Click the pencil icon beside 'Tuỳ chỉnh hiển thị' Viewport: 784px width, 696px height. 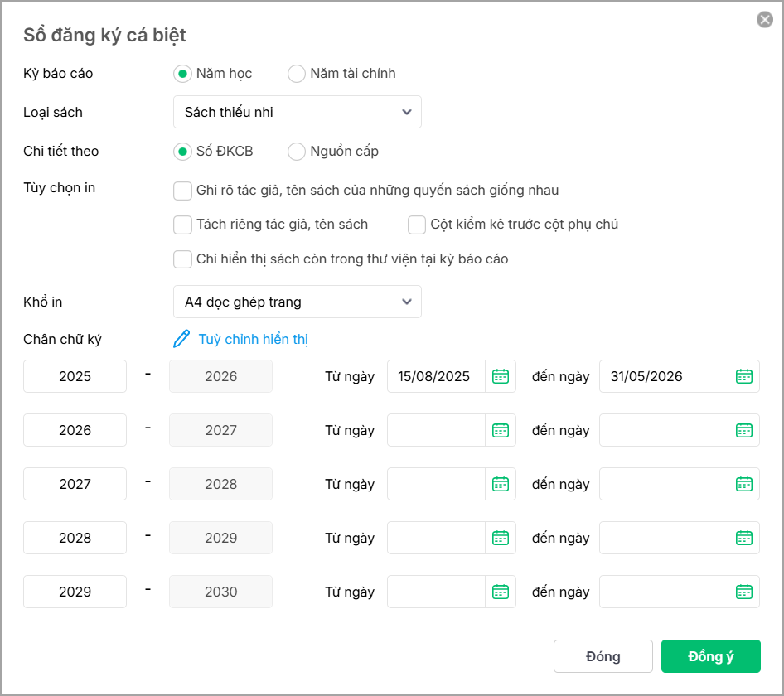point(181,339)
